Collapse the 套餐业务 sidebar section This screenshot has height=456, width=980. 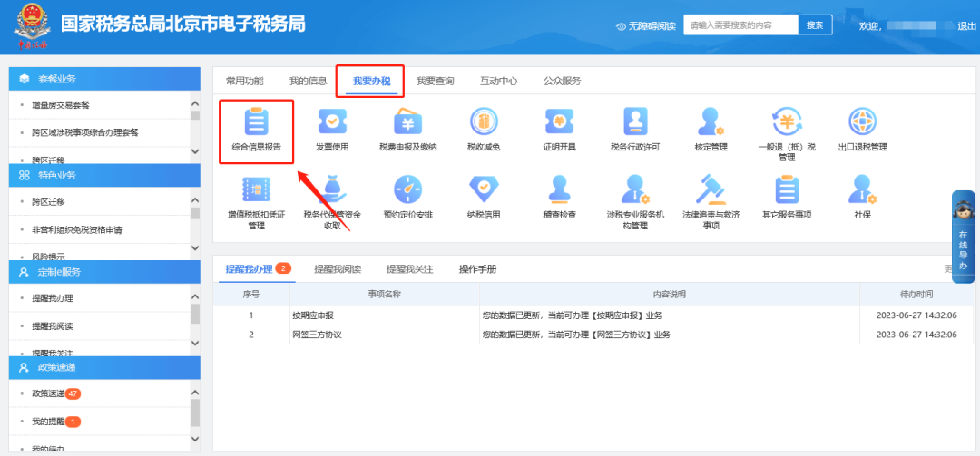pos(103,79)
